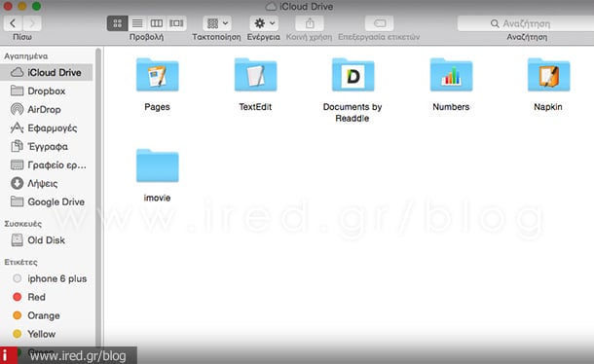
Task: Select the imovie folder icon
Action: click(157, 165)
